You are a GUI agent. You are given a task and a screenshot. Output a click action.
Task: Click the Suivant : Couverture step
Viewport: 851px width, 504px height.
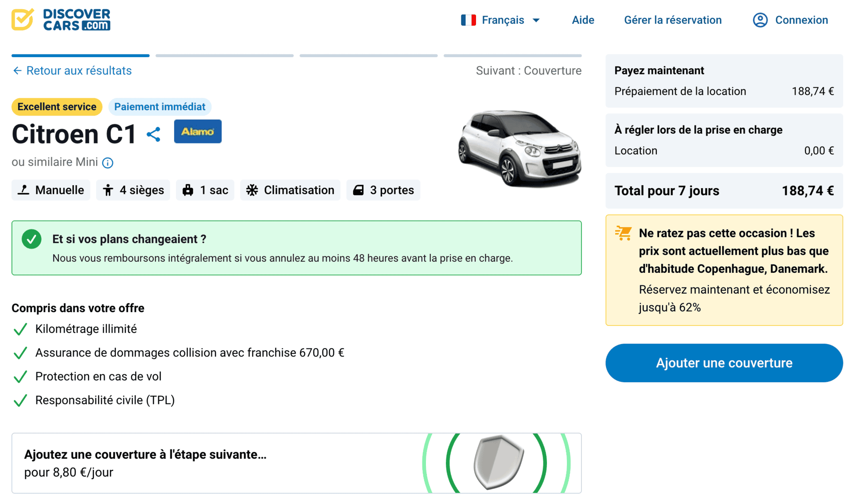pyautogui.click(x=528, y=70)
